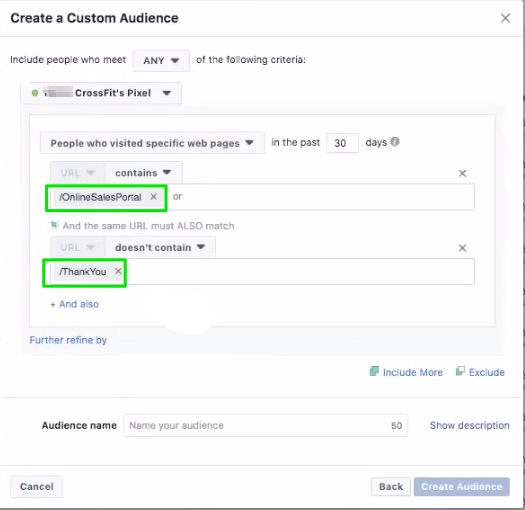Click the + And also link
Viewport: 525px width, 510px height.
coord(74,304)
